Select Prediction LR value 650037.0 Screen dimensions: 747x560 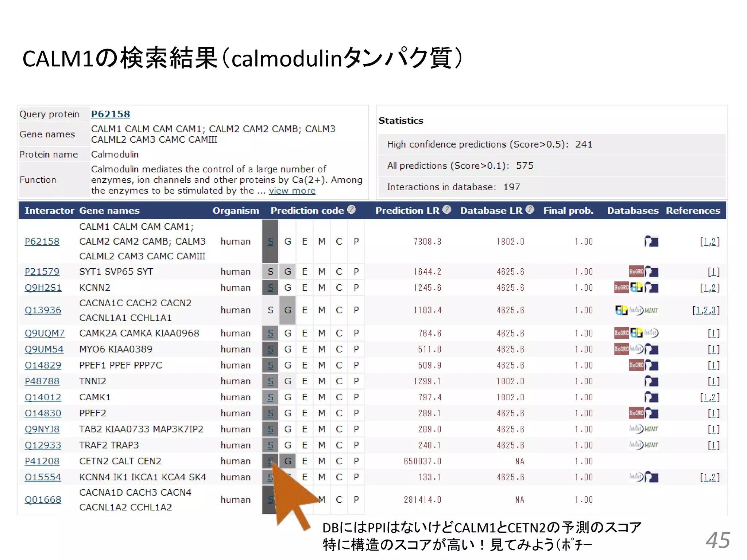pyautogui.click(x=422, y=461)
